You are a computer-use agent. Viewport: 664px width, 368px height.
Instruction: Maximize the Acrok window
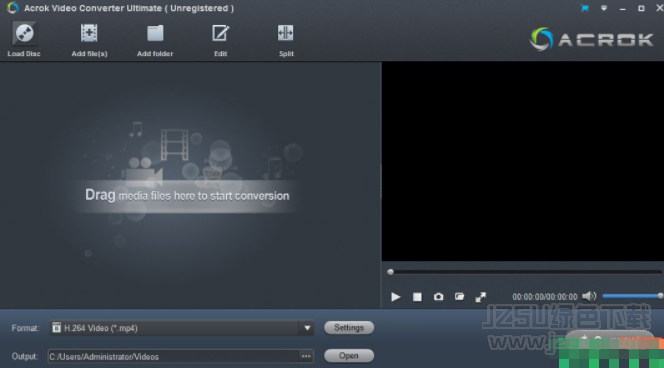[x=641, y=8]
